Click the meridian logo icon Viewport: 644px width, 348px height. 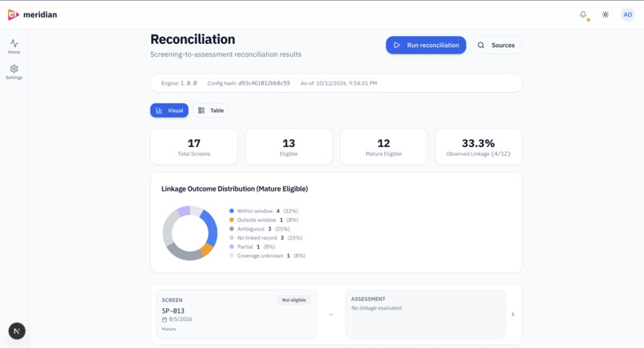point(13,15)
